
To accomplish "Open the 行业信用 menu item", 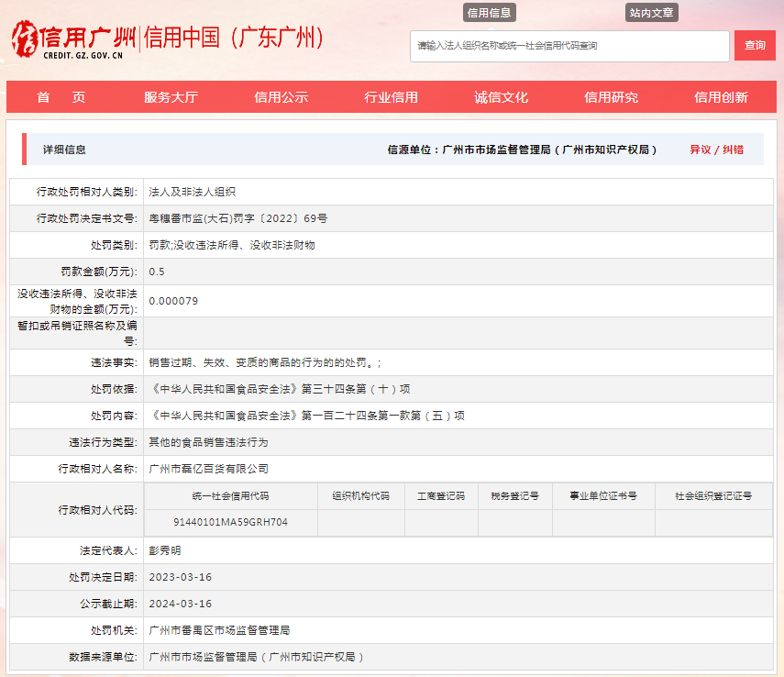I will (x=391, y=97).
